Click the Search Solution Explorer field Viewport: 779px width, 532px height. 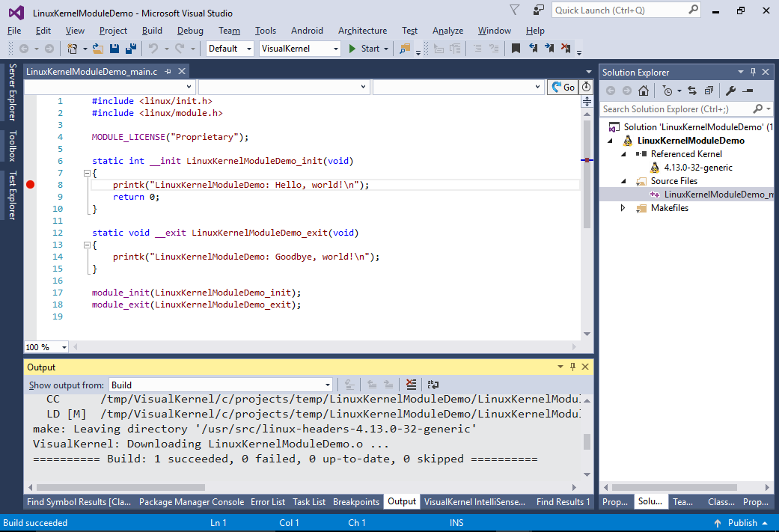686,108
